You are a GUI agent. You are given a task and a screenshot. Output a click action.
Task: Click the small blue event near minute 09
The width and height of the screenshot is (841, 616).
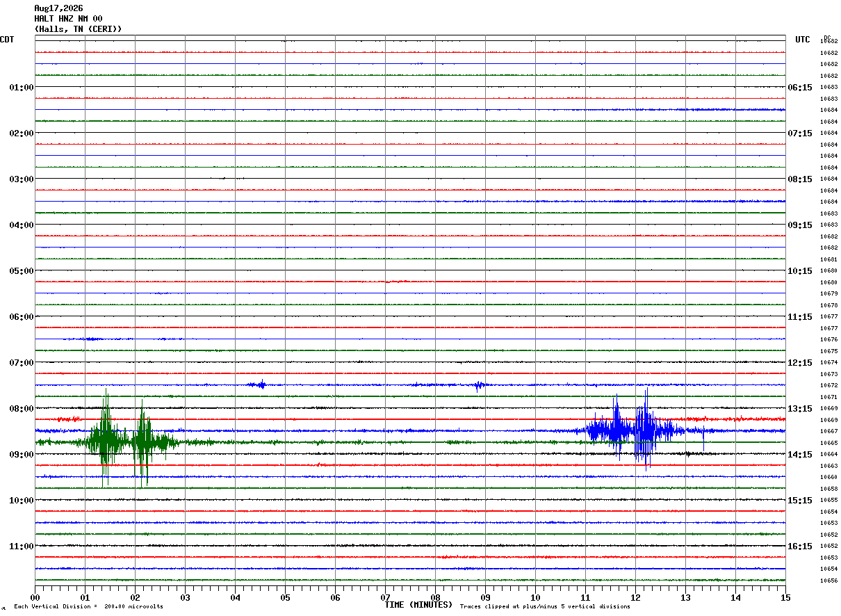tap(478, 385)
